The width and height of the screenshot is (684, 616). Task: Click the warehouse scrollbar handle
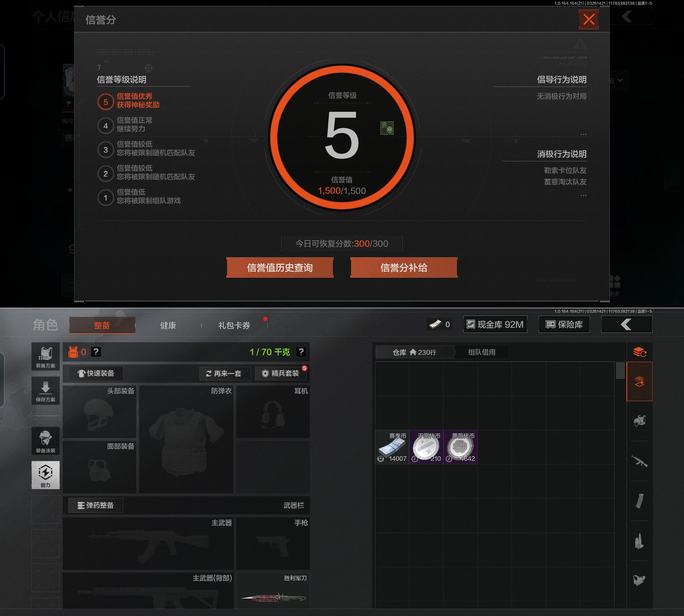pyautogui.click(x=620, y=371)
